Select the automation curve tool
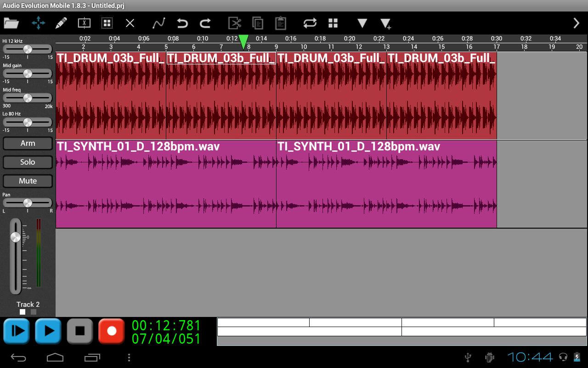The image size is (588, 368). 158,23
